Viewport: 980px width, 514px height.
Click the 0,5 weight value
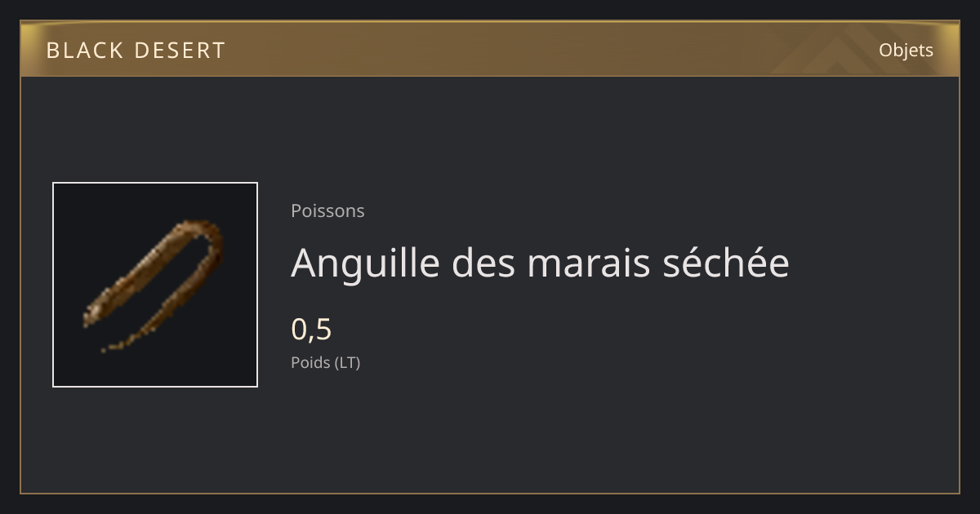click(311, 330)
